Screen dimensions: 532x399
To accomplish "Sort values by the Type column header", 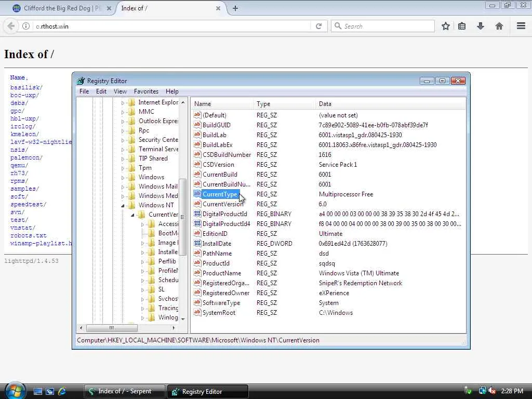I will [x=284, y=104].
